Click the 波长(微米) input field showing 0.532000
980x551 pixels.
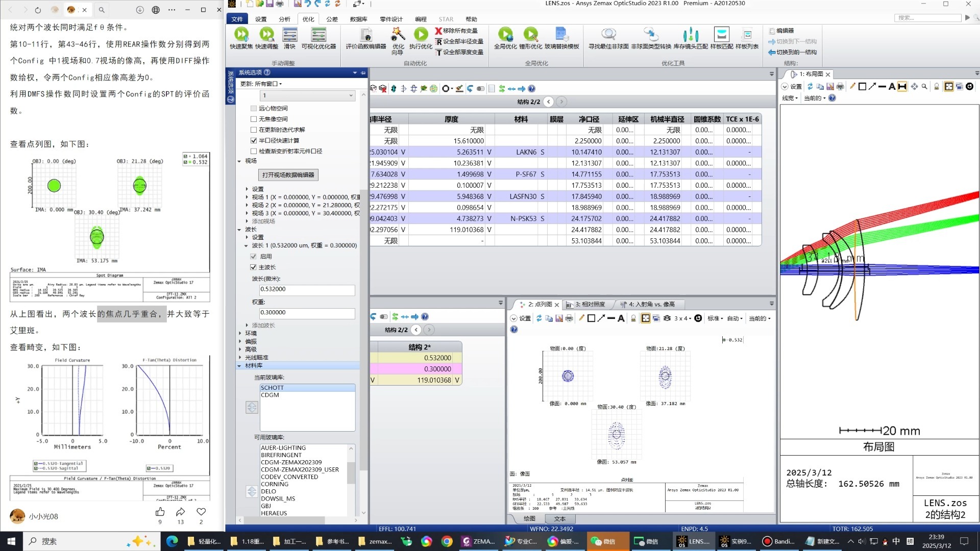307,289
